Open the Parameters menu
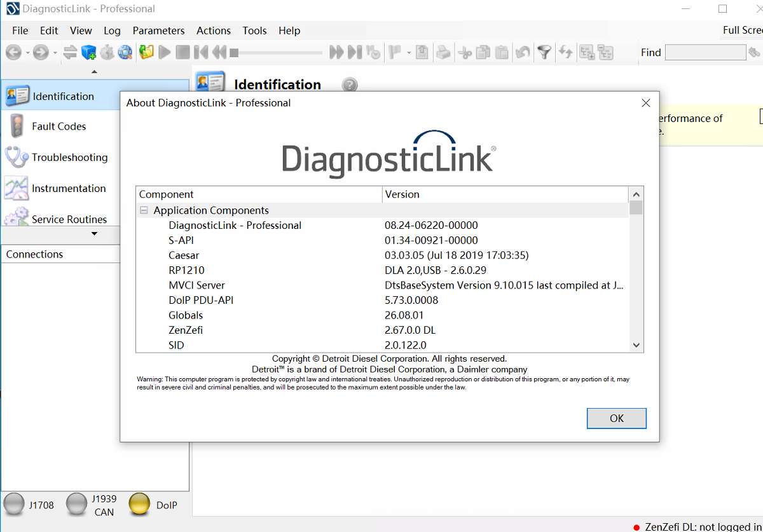 pos(158,31)
